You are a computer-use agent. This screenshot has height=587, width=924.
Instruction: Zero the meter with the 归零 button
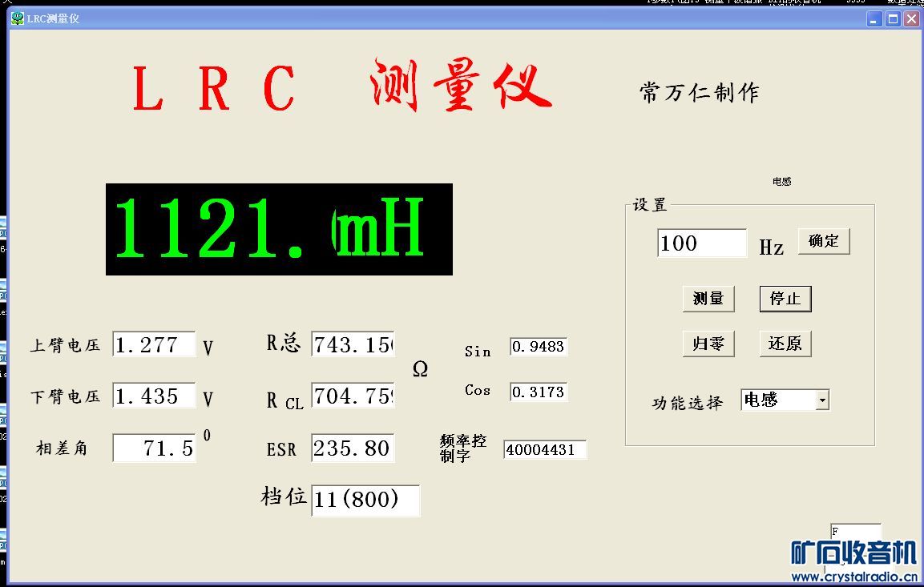[x=709, y=344]
